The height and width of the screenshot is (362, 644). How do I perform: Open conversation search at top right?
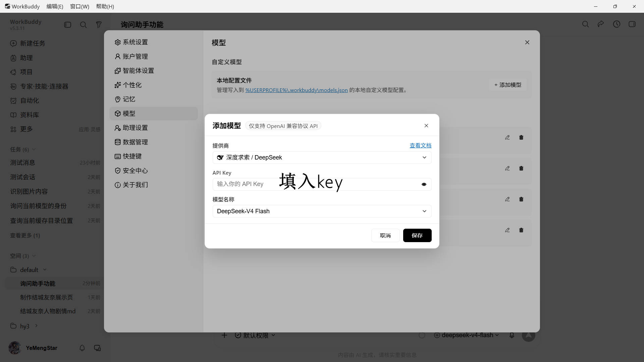point(585,24)
